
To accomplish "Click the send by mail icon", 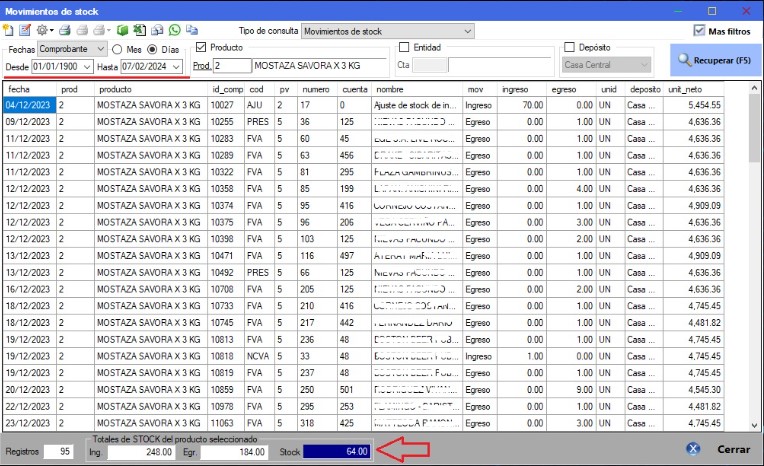I will point(157,30).
